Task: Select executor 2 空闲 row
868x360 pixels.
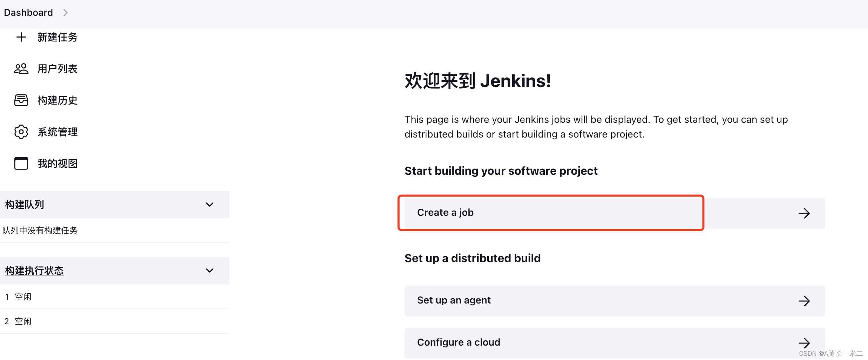Action: 115,321
